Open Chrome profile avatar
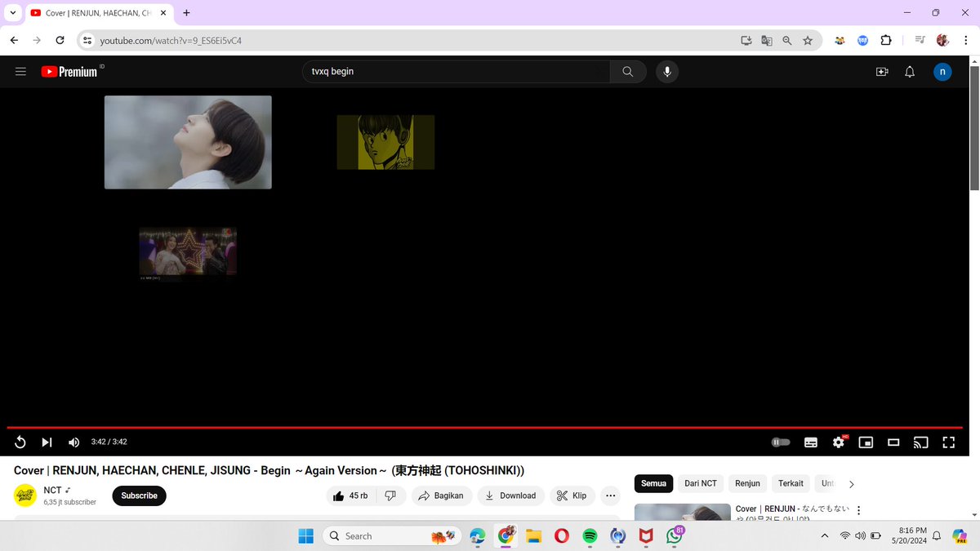This screenshot has height=551, width=980. 942,40
